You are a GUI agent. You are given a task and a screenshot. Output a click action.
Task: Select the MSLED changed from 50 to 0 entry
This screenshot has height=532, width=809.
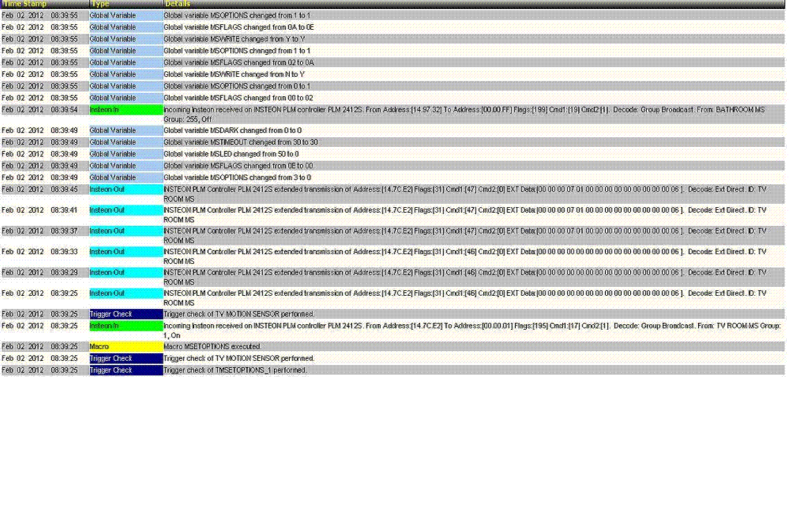coord(231,154)
